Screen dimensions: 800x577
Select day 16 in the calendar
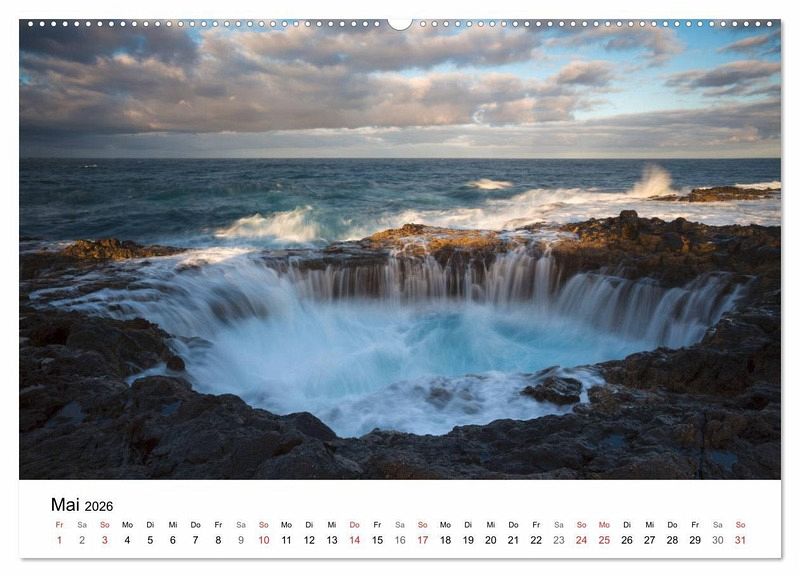point(400,540)
